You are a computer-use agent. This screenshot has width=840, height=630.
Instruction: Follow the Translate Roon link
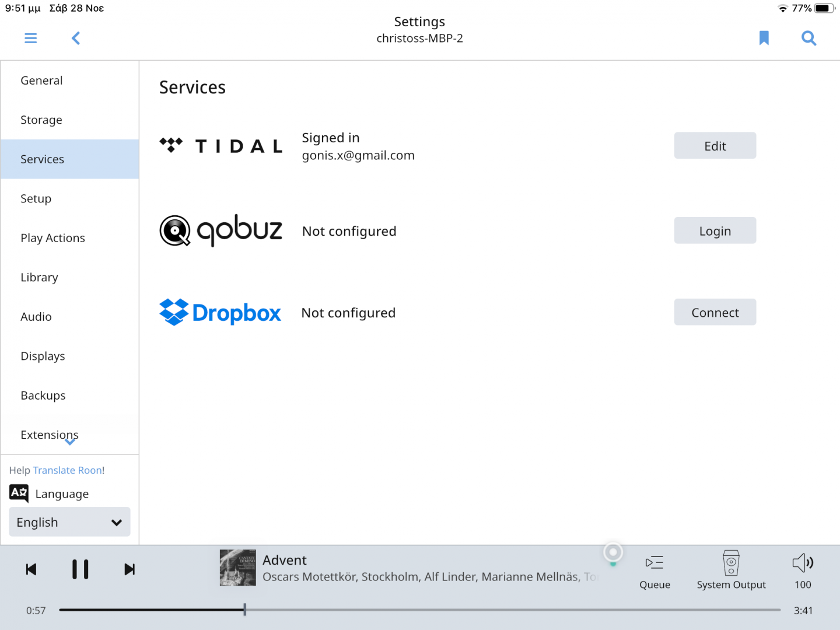pyautogui.click(x=68, y=470)
